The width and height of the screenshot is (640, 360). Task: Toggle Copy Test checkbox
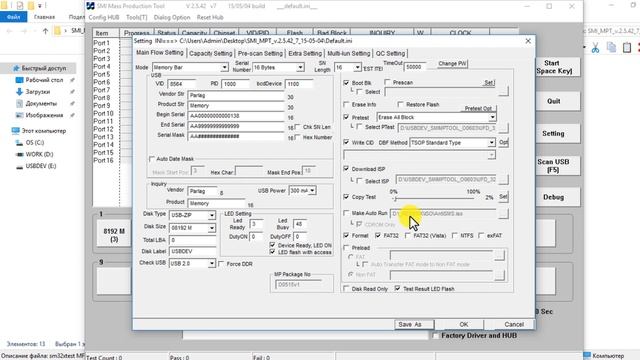347,197
